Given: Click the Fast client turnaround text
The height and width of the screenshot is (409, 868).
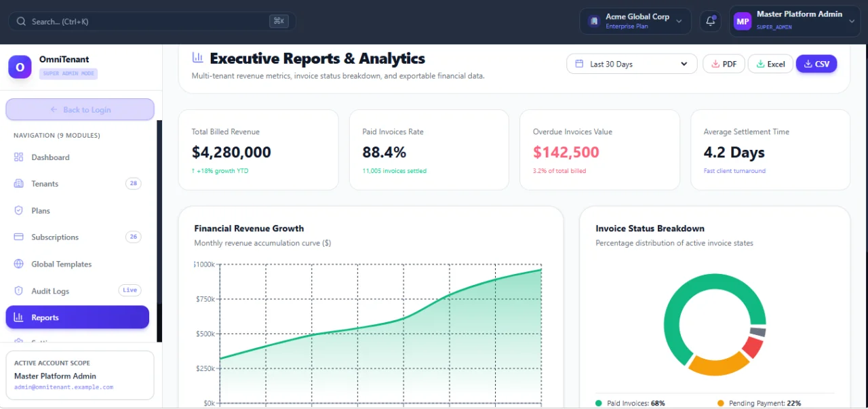Looking at the screenshot, I should point(734,171).
